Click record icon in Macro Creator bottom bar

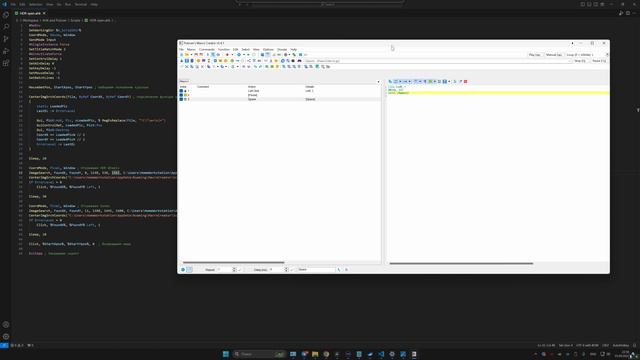coord(183,270)
